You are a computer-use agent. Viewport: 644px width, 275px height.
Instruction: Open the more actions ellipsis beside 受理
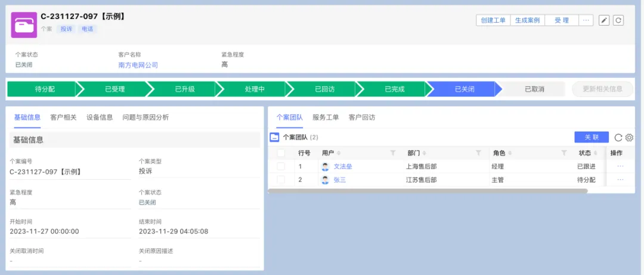[x=586, y=20]
